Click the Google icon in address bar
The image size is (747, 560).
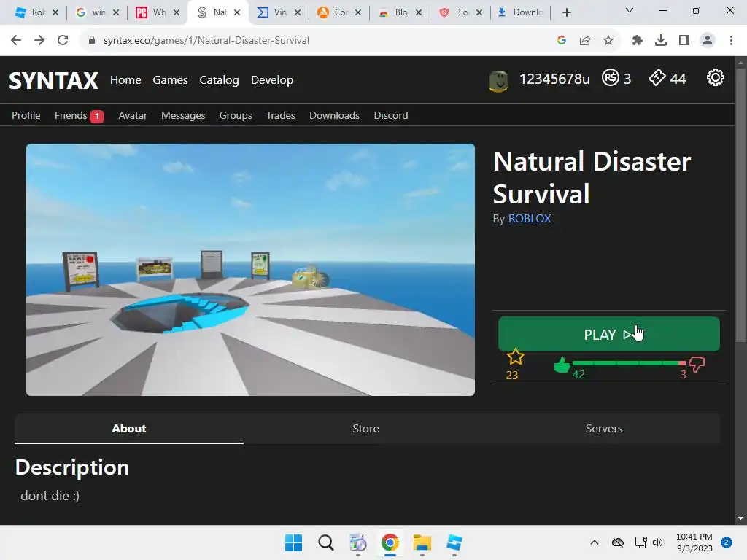pyautogui.click(x=562, y=41)
